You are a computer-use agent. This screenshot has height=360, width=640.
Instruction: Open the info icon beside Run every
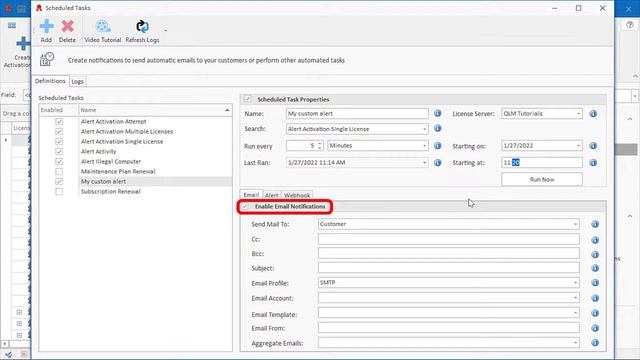pyautogui.click(x=438, y=145)
